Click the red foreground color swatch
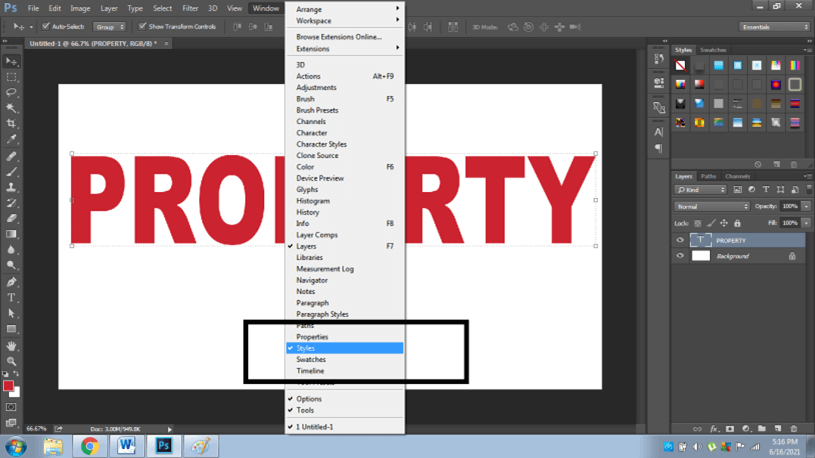 [8, 386]
